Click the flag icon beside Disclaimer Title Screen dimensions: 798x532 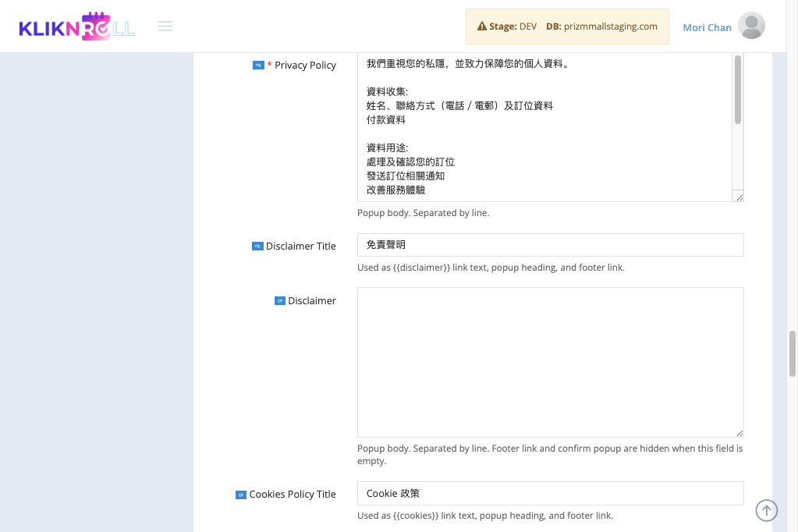pyautogui.click(x=257, y=246)
